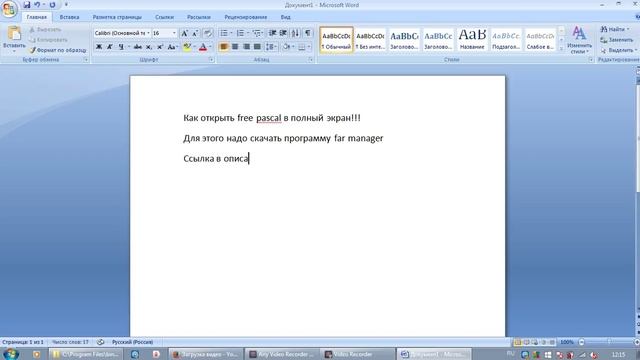Adjust the zoom slider in status bar
The width and height of the screenshot is (640, 360).
click(x=609, y=342)
